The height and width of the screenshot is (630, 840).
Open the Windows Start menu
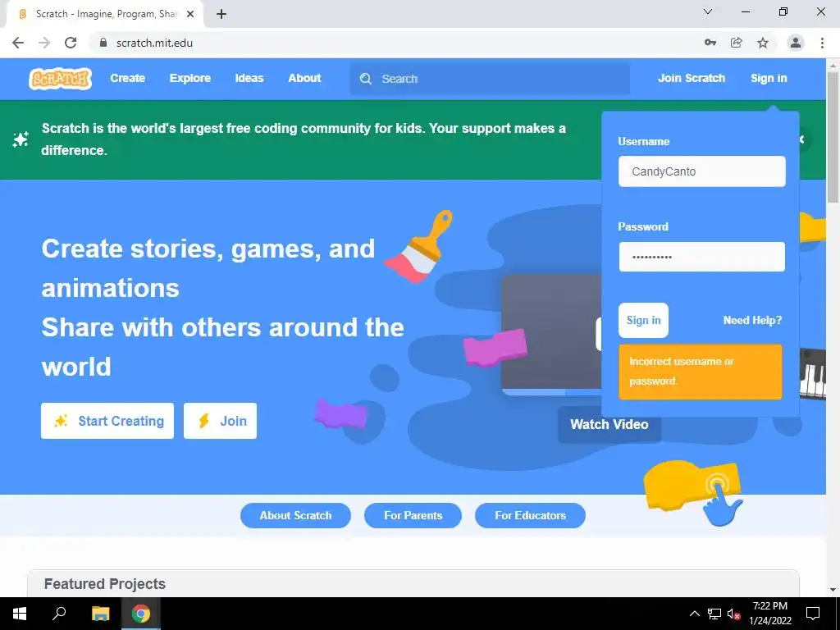[x=20, y=614]
